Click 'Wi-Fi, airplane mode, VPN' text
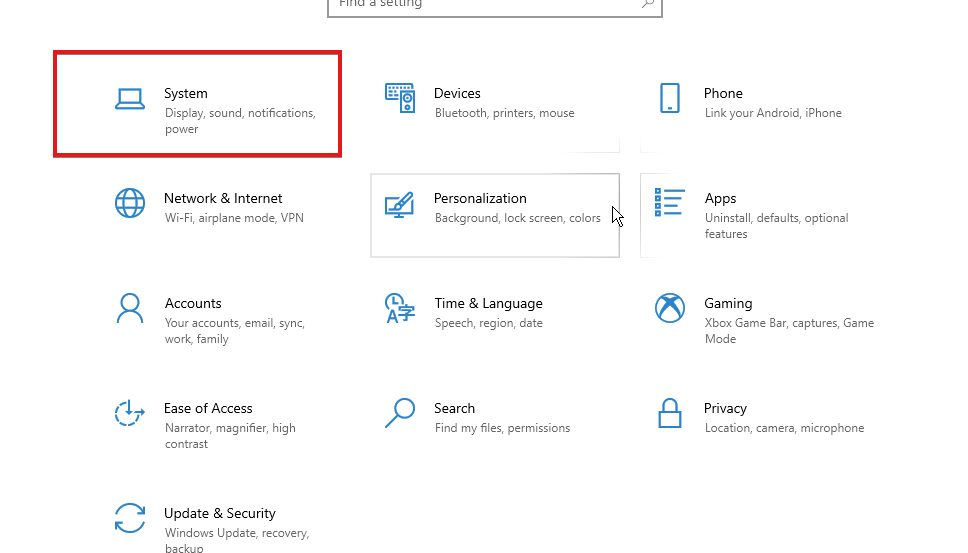The height and width of the screenshot is (553, 968). (234, 218)
